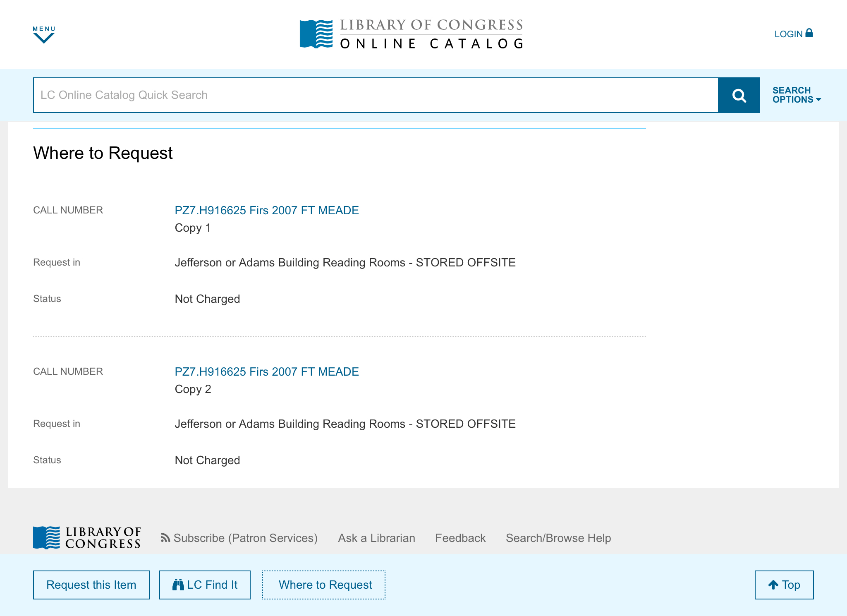Open the Copy 2 call number link
This screenshot has height=616, width=847.
tap(266, 372)
